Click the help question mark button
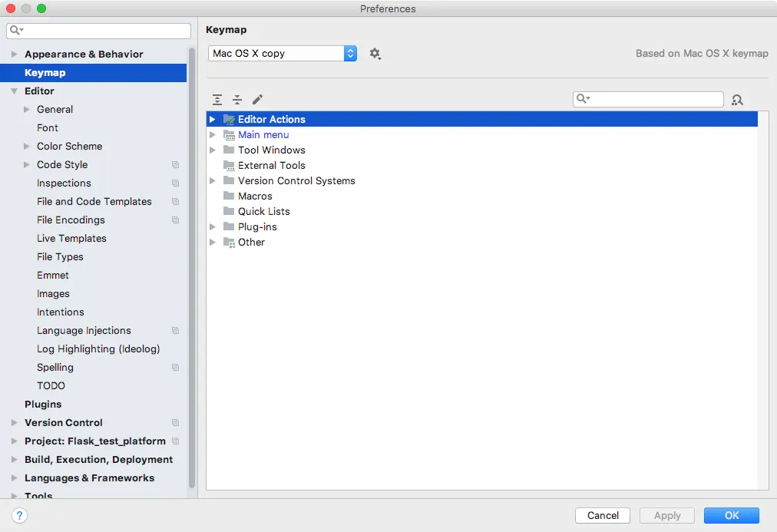Viewport: 777px width, 532px height. [x=19, y=515]
